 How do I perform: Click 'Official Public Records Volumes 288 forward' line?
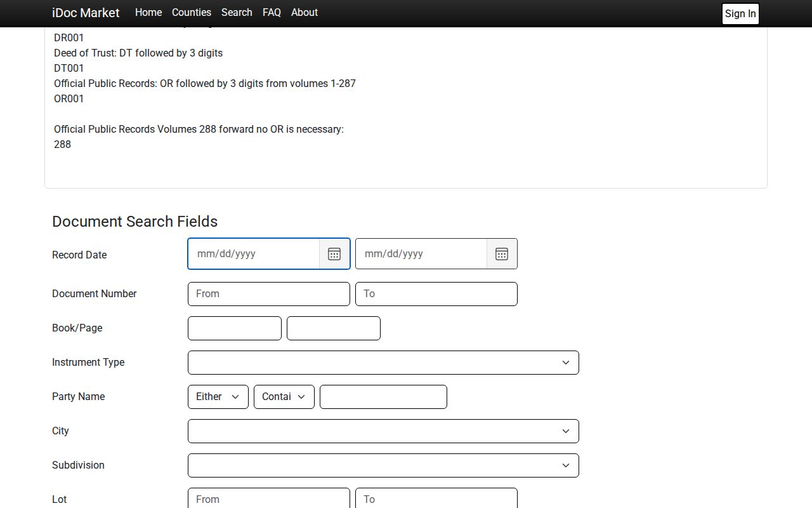(199, 129)
